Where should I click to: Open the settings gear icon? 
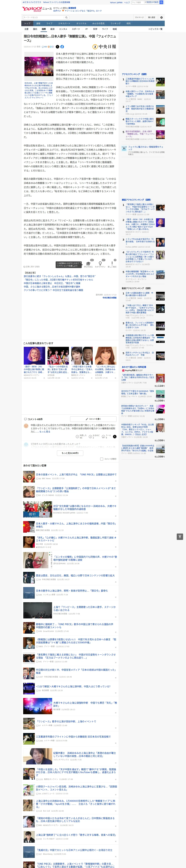point(161,18)
